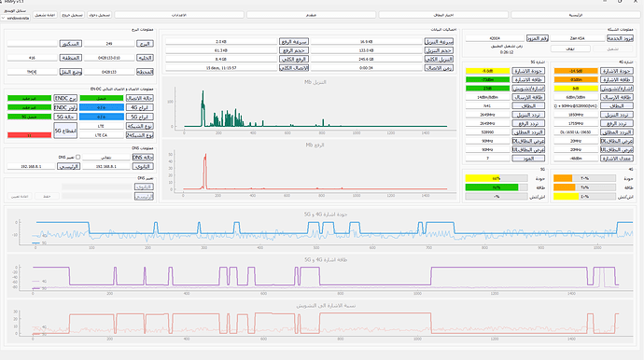Select the settings tab in top bar
The image size is (644, 360).
[x=179, y=15]
